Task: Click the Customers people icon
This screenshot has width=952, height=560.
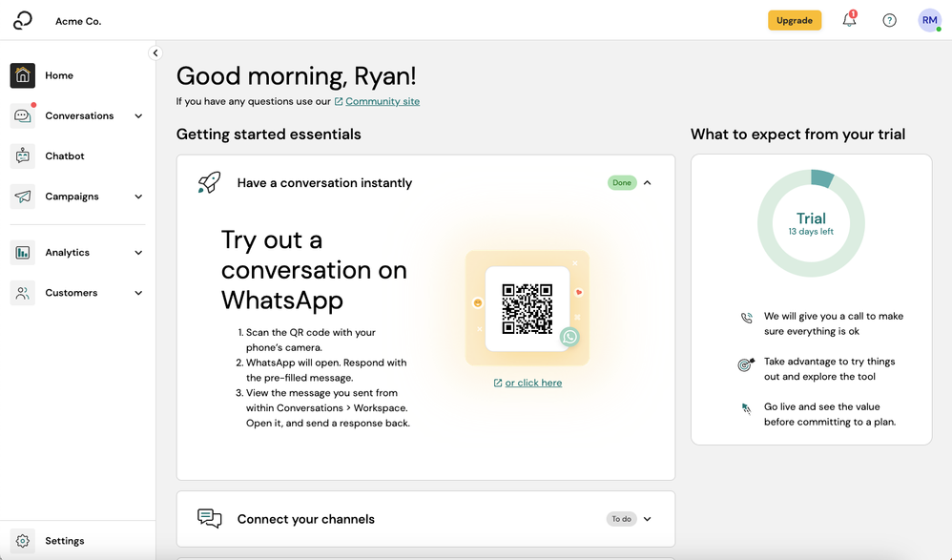Action: click(x=23, y=293)
